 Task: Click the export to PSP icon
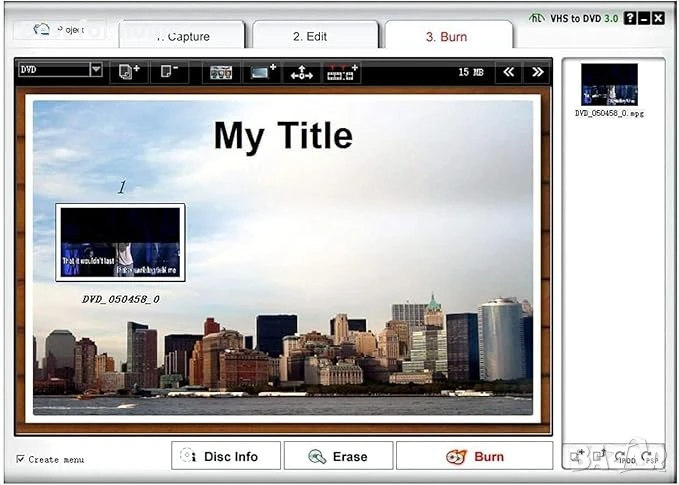coord(650,457)
